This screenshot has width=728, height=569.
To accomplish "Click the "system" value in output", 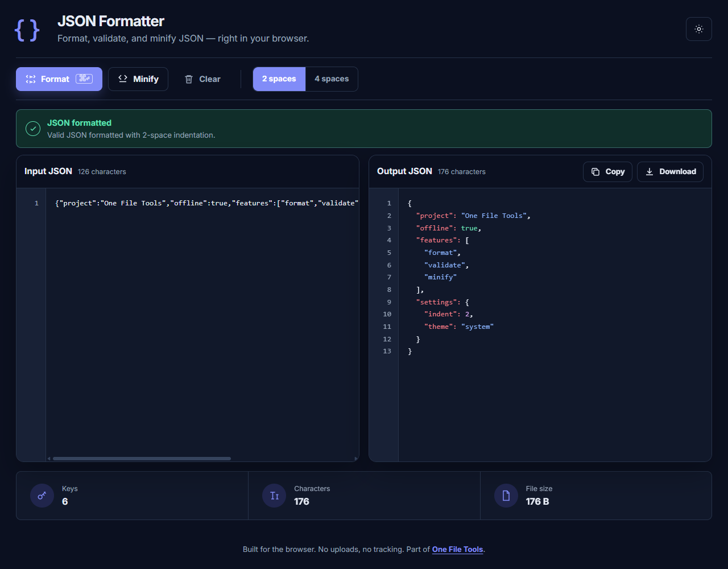I will click(x=477, y=327).
